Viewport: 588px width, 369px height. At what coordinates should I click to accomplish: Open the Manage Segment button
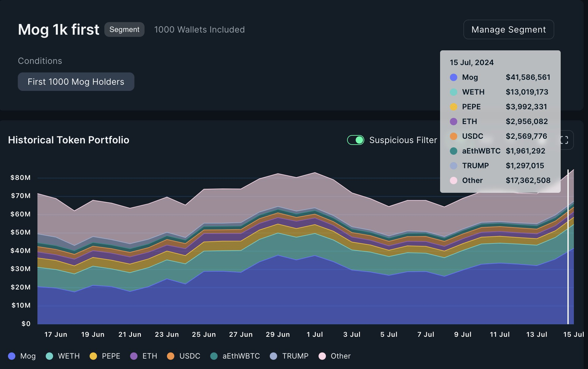tap(509, 29)
